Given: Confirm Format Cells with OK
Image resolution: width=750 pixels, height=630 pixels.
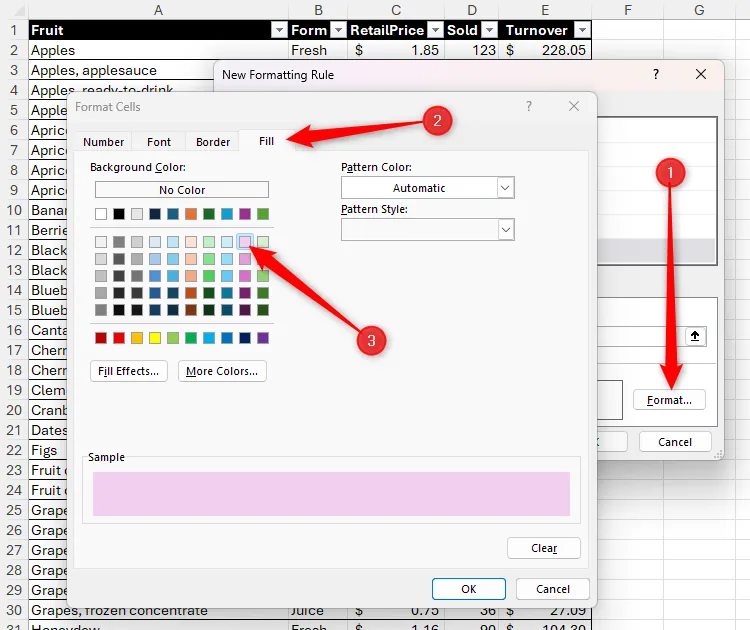Looking at the screenshot, I should click(x=468, y=589).
